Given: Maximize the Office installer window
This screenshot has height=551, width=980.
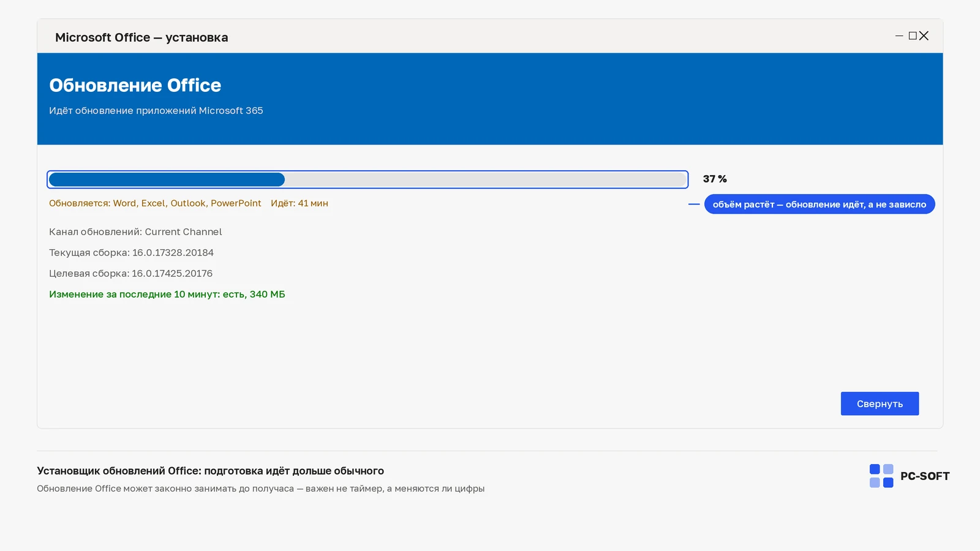Looking at the screenshot, I should (913, 36).
